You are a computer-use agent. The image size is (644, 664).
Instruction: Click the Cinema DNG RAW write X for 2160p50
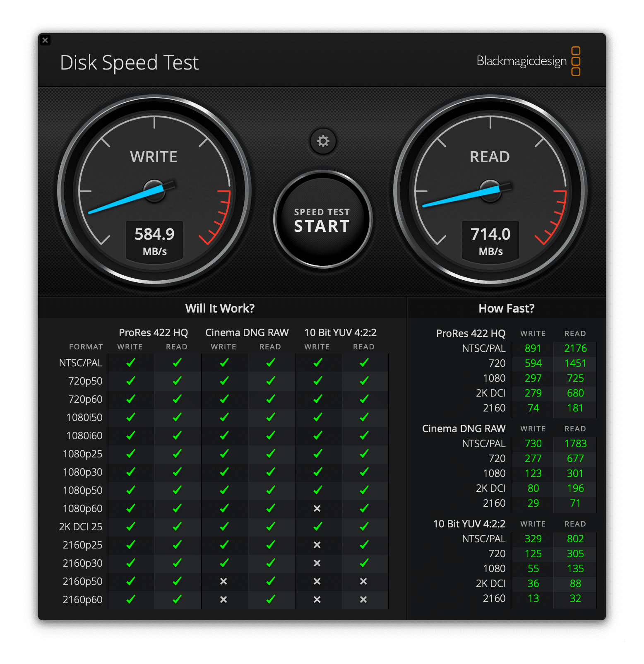click(x=223, y=581)
